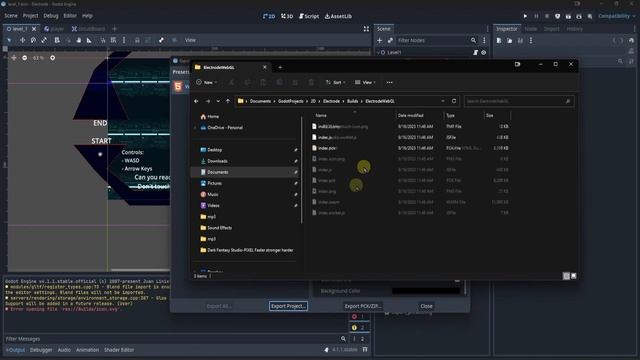Image resolution: width=640 pixels, height=360 pixels.
Task: Click the Inspector load resource folder icon
Action: point(509,40)
